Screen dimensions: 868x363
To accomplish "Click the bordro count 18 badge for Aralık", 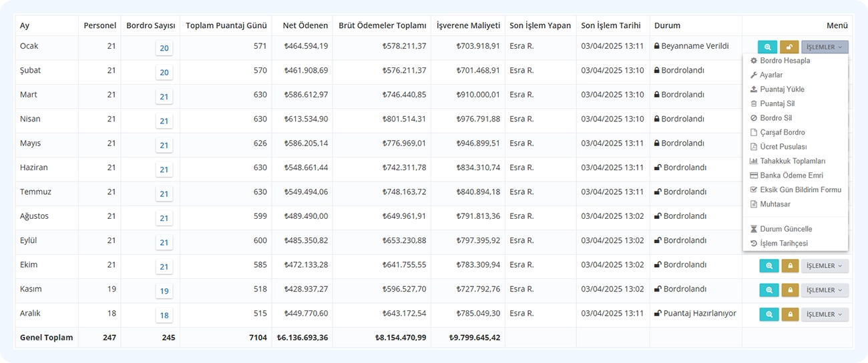I will click(164, 316).
